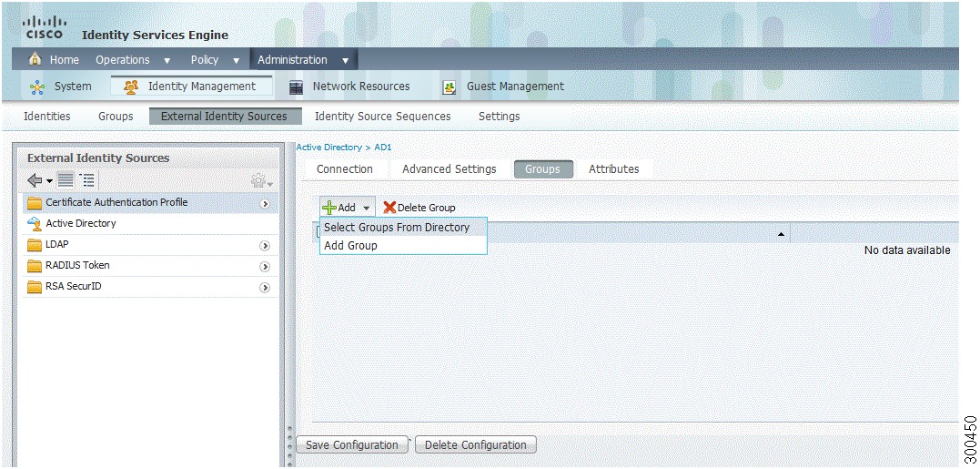Click Save Configuration button
This screenshot has height=469, width=980.
pos(352,445)
